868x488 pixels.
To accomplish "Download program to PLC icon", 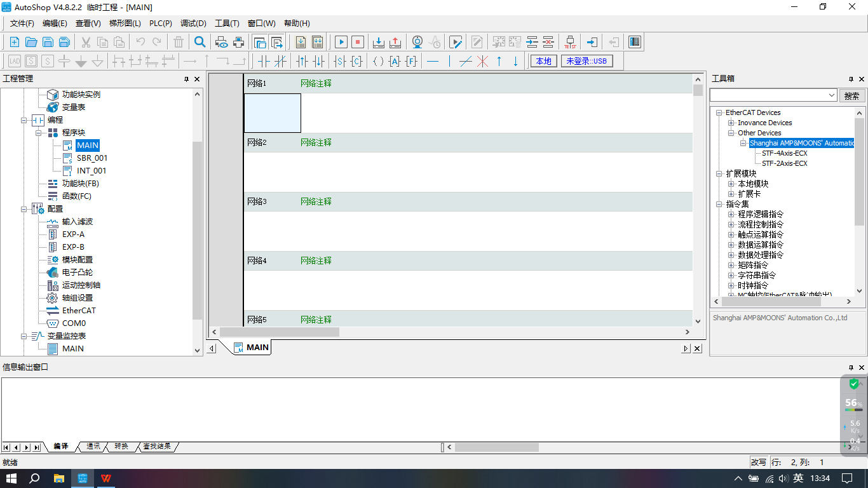I will pos(378,42).
